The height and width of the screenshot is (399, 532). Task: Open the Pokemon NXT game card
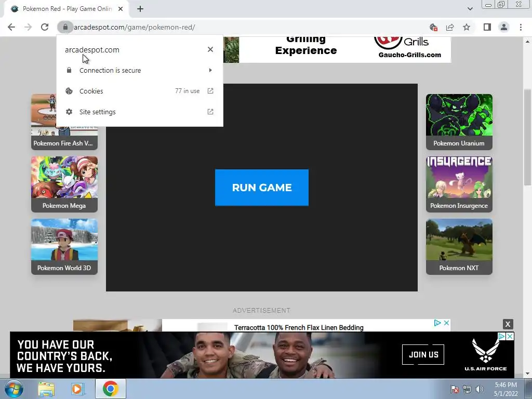[x=459, y=247]
